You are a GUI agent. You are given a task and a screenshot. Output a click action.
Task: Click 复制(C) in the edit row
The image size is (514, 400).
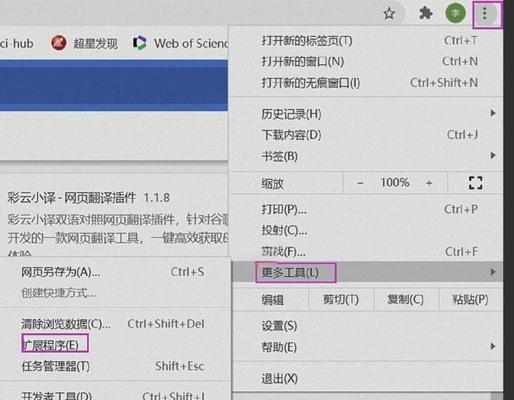coord(406,299)
